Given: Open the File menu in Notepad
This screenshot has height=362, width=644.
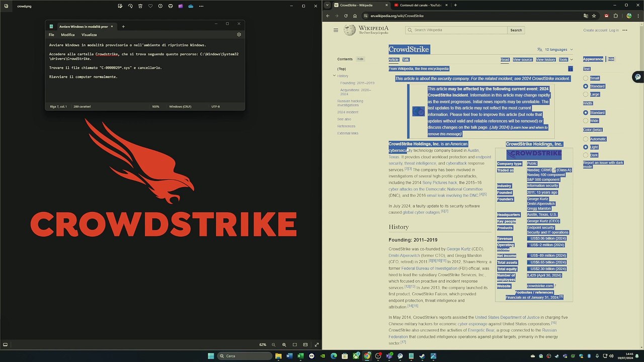Looking at the screenshot, I should tap(51, 35).
